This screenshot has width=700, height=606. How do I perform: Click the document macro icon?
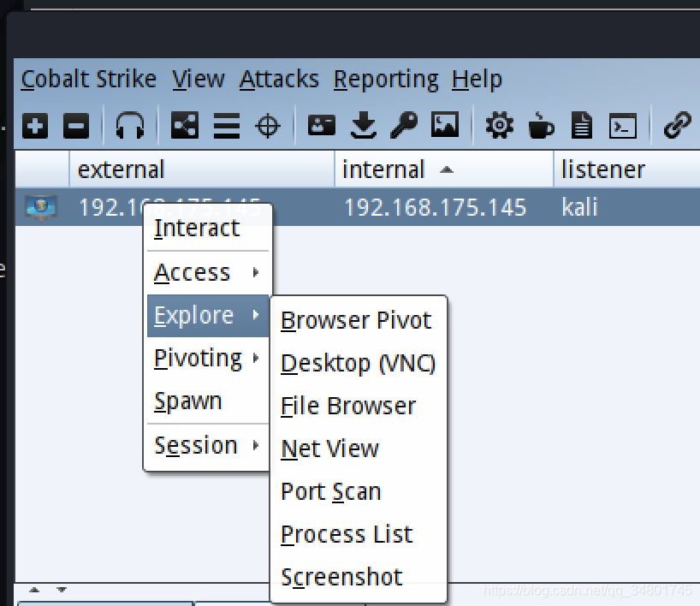pyautogui.click(x=582, y=125)
